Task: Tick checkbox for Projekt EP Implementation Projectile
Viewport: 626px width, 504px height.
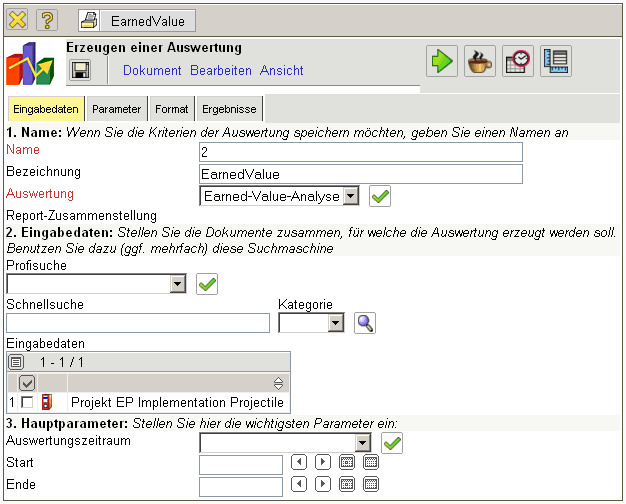Action: pos(27,402)
